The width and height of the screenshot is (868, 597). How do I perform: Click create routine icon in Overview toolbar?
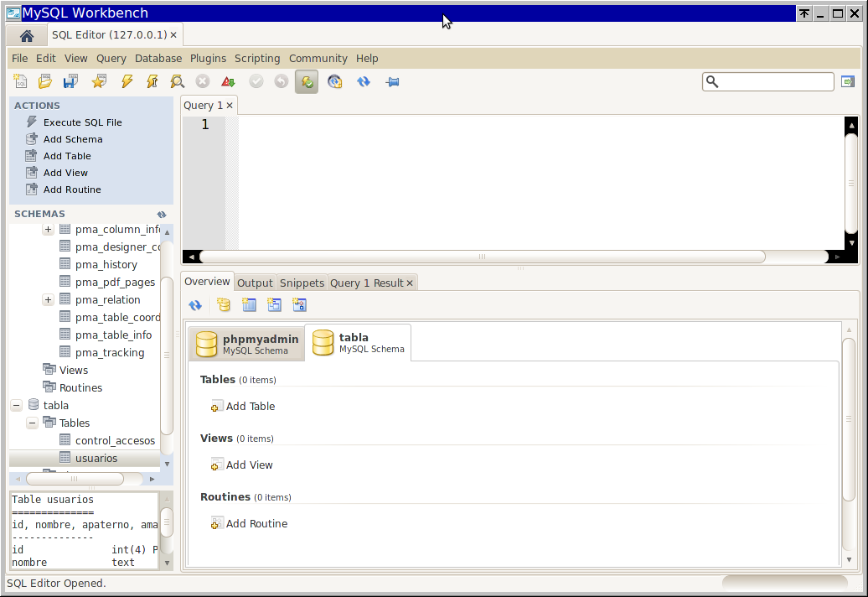point(299,304)
